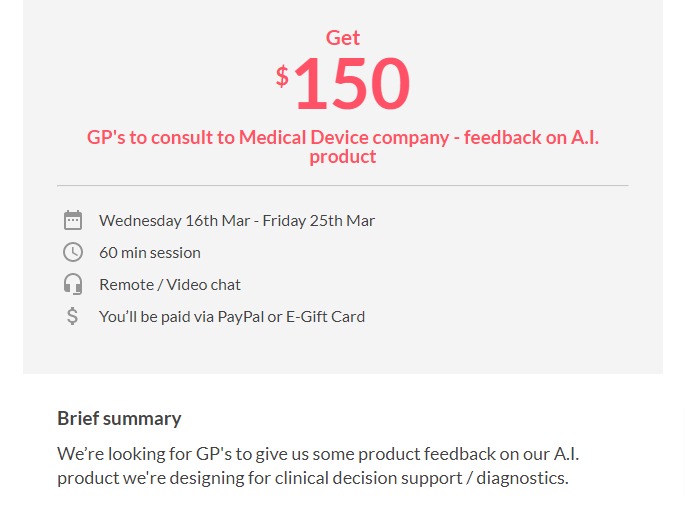Click the summary line starting 'We're looking for GP's'
Image resolution: width=685 pixels, height=514 pixels.
(318, 454)
